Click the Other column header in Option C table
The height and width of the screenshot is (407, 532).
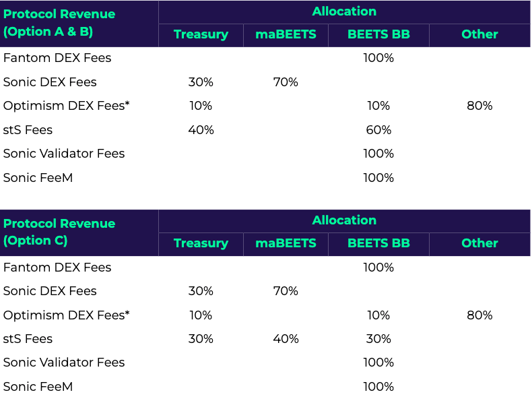(479, 243)
